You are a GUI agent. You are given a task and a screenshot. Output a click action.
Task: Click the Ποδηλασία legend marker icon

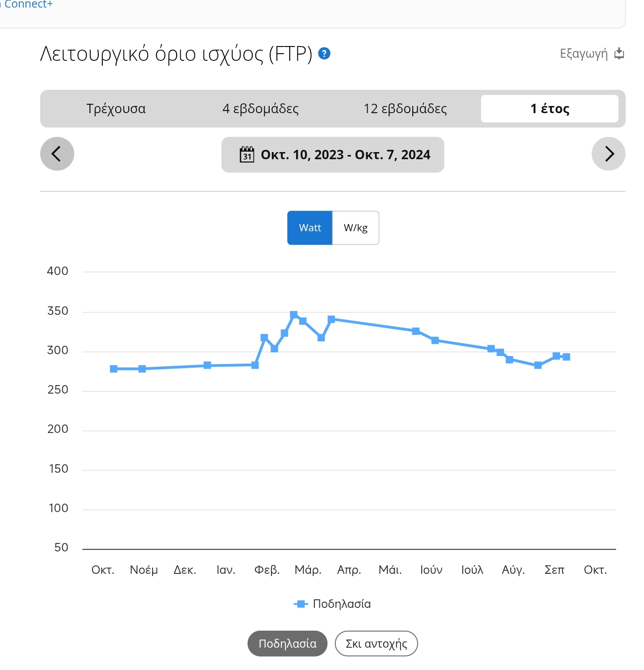tap(301, 604)
